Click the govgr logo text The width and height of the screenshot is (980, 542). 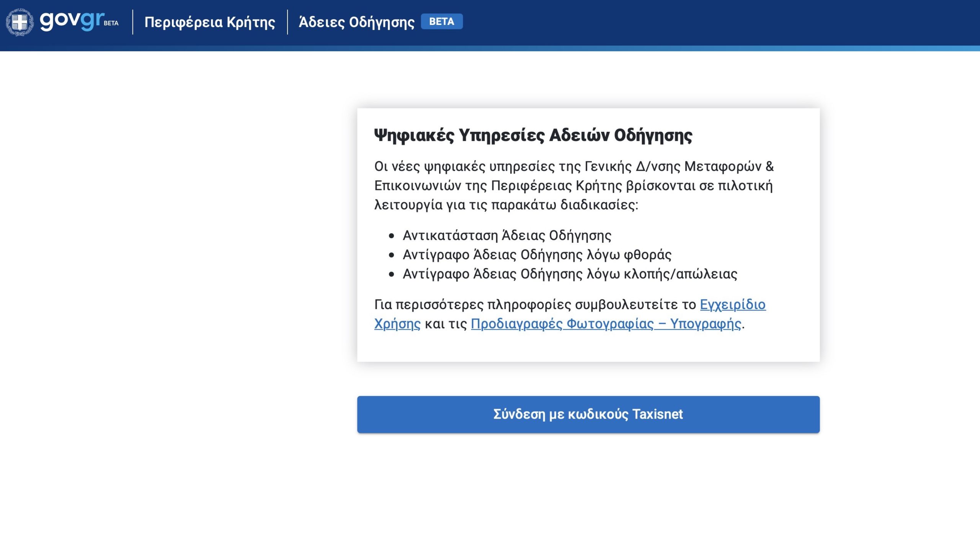72,20
